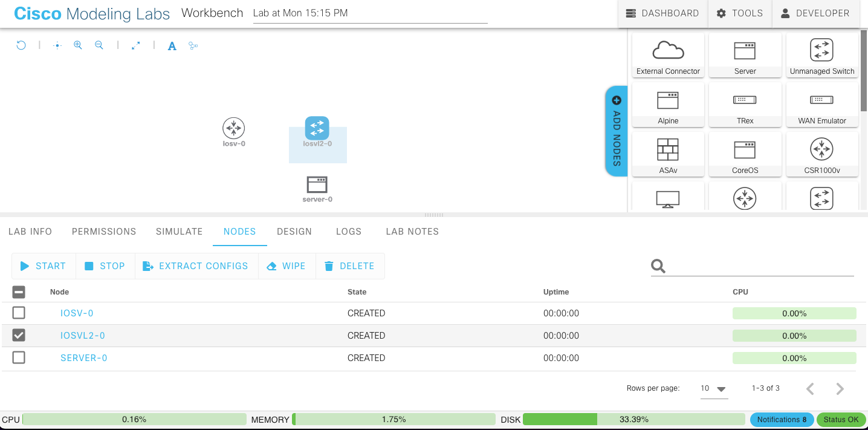The height and width of the screenshot is (430, 868).
Task: Switch to the SIMULATE tab
Action: coord(180,232)
